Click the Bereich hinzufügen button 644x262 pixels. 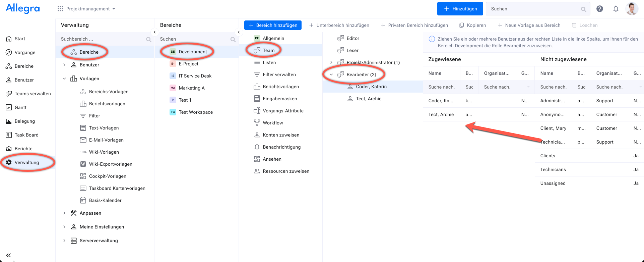pos(273,25)
